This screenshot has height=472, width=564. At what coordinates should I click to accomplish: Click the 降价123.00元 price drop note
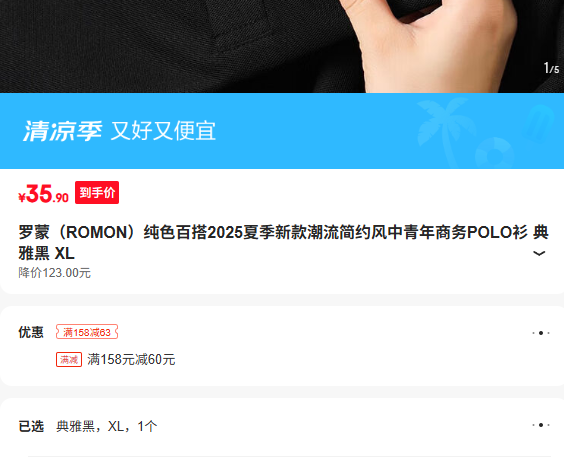coord(54,273)
